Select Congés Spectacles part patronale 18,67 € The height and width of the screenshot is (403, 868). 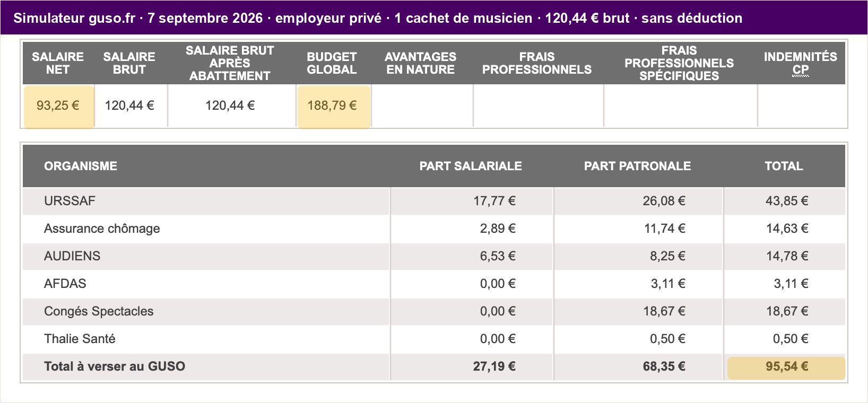[x=664, y=311]
